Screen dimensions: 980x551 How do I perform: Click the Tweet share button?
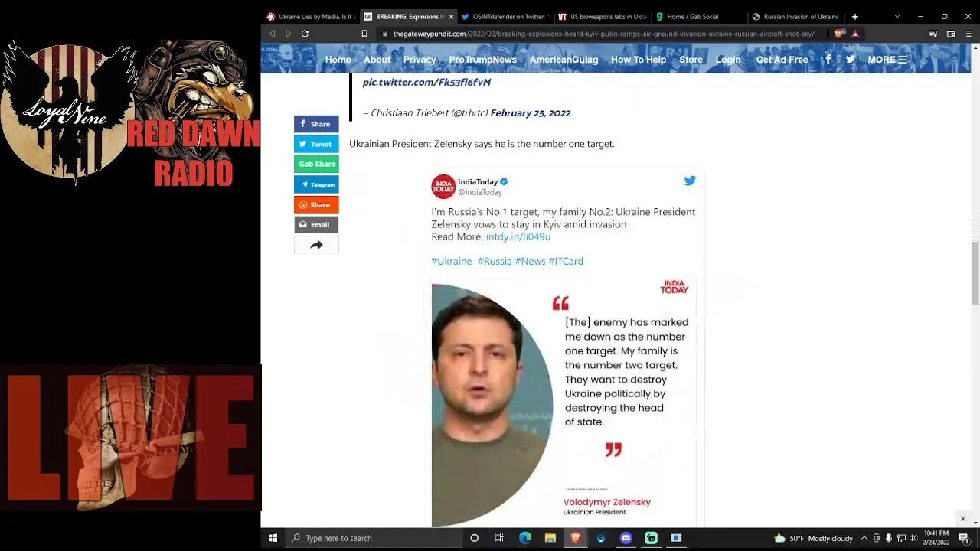pos(316,144)
